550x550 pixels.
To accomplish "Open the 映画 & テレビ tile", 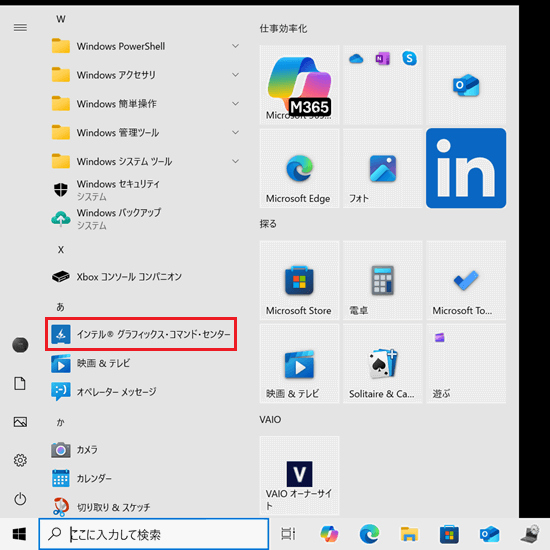I will (x=299, y=363).
